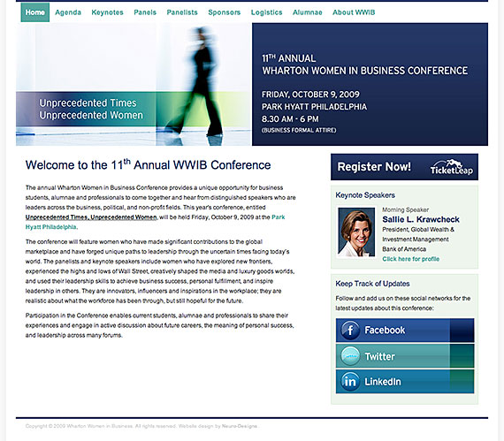This screenshot has height=441, width=504.
Task: Open the Alumnae page
Action: coord(308,12)
